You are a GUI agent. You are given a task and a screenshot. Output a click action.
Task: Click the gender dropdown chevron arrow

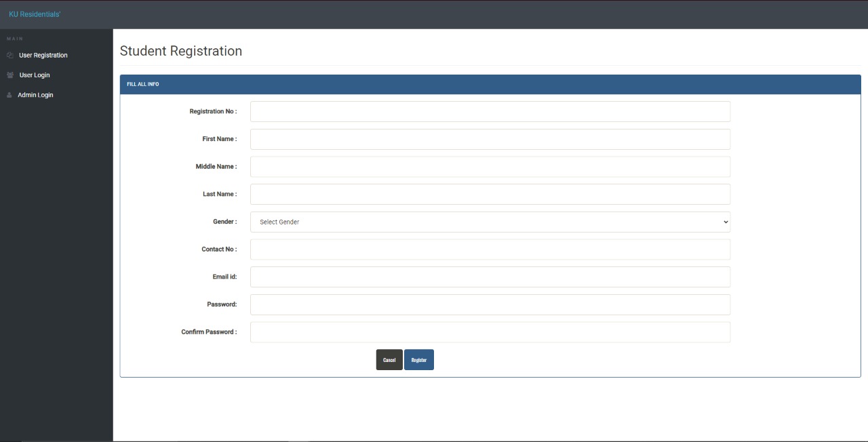point(724,222)
